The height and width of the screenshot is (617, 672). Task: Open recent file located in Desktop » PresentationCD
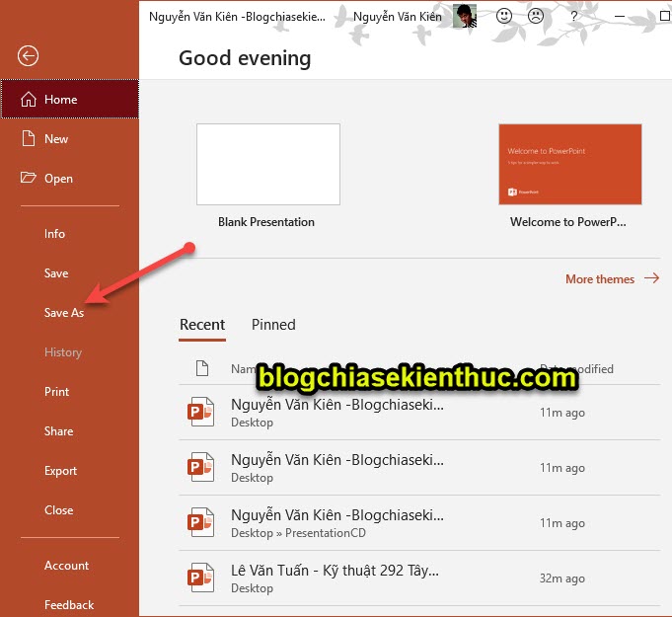419,522
